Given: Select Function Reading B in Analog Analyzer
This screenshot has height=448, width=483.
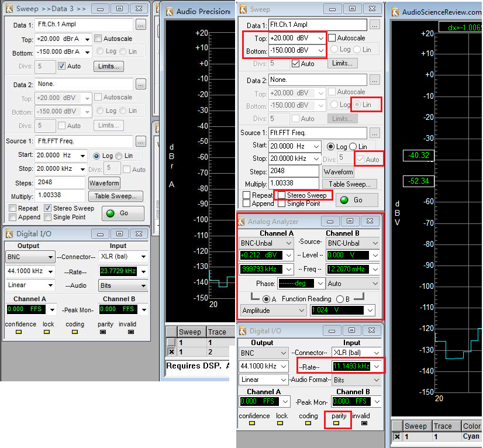Looking at the screenshot, I should [x=340, y=299].
